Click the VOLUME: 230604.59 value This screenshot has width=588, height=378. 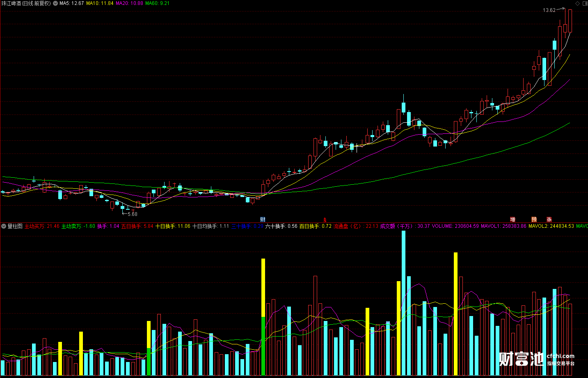click(455, 226)
